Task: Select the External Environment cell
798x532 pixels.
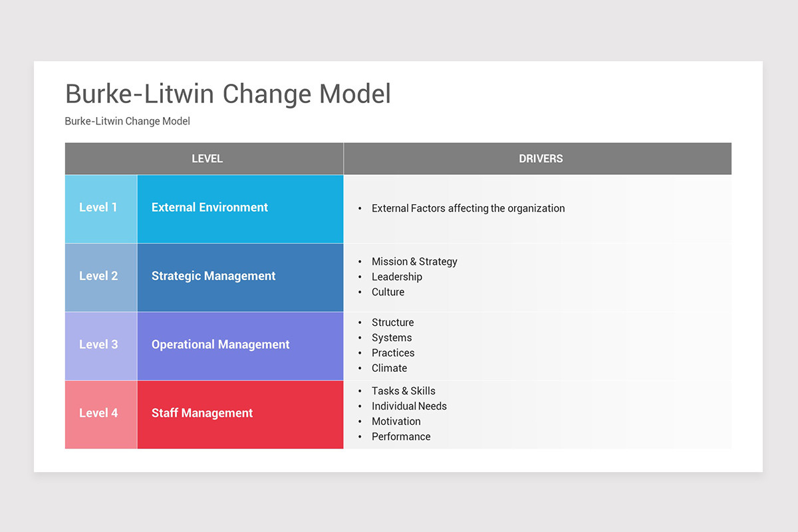Action: (x=241, y=209)
